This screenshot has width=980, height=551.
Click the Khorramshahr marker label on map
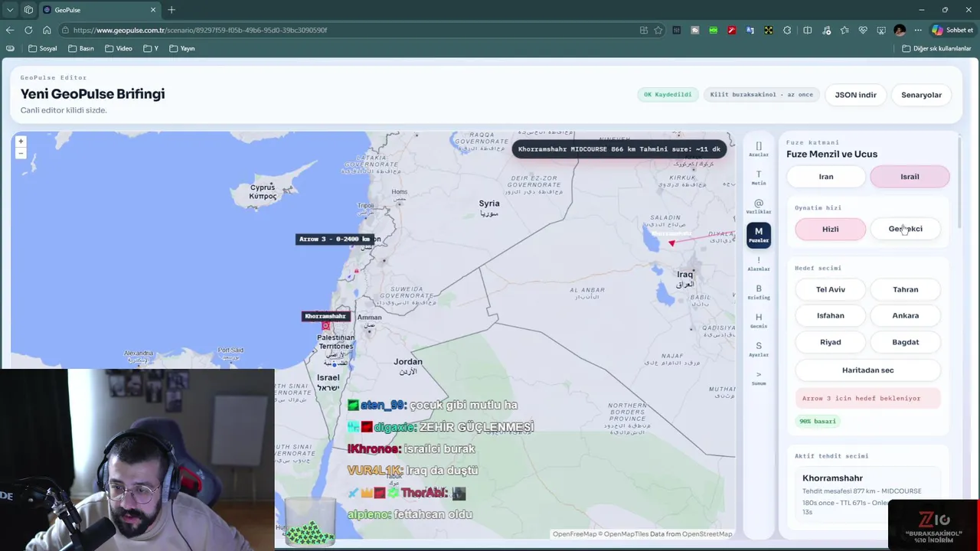[x=325, y=316]
